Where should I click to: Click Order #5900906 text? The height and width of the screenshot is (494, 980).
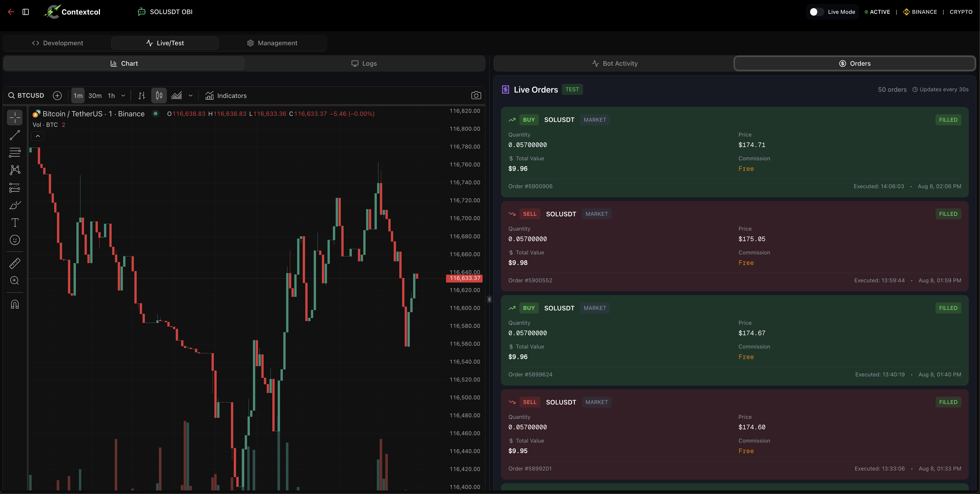[x=530, y=187]
